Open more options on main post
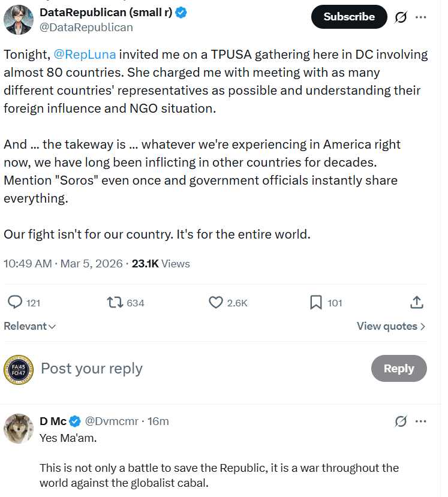Screen dimensions: 448x497 coord(420,17)
